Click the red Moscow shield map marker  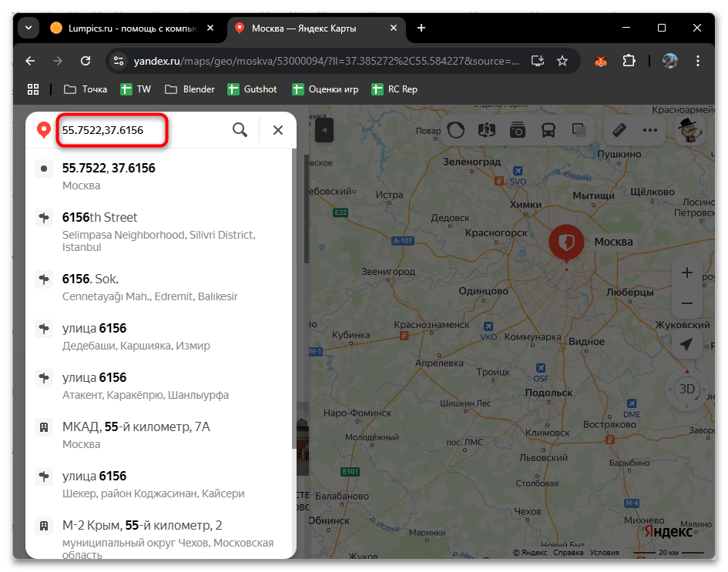coord(566,243)
